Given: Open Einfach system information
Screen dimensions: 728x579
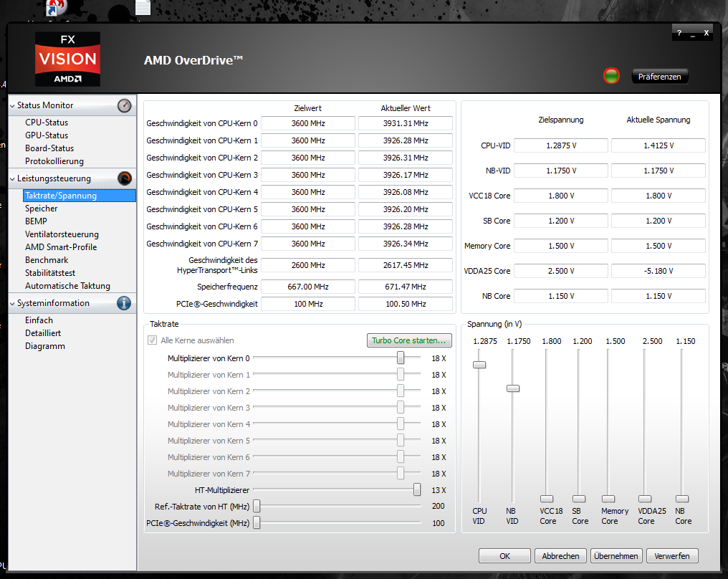Looking at the screenshot, I should point(39,320).
